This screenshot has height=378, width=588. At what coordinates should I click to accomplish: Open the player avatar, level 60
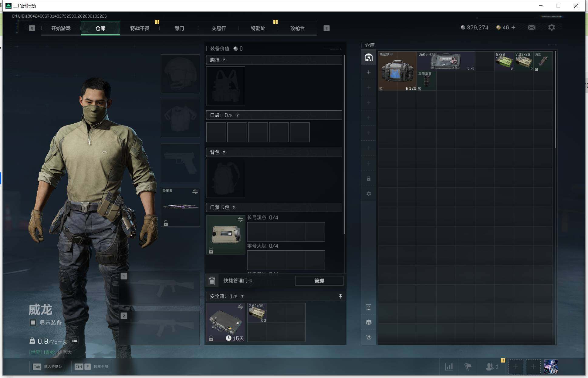[551, 367]
